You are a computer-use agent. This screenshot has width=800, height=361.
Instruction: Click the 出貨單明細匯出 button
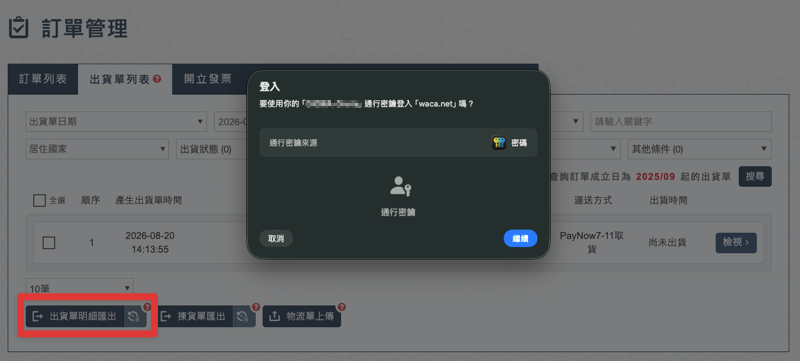click(75, 317)
